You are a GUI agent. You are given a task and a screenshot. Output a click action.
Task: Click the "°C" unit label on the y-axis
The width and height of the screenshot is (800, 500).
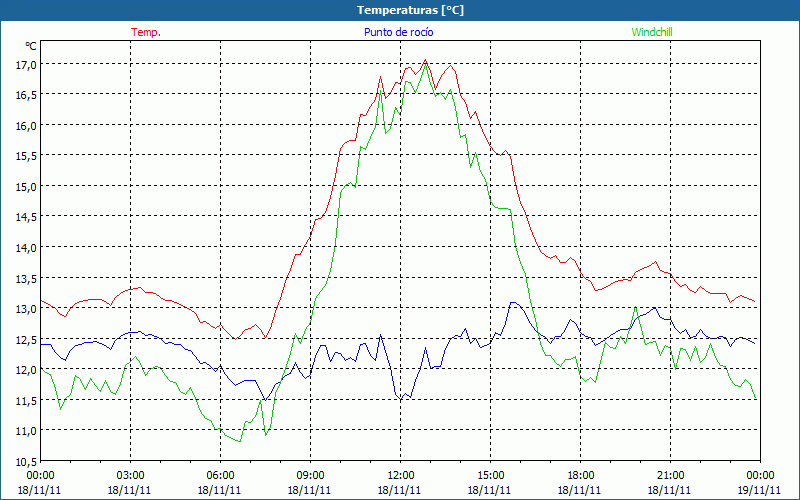pyautogui.click(x=31, y=46)
